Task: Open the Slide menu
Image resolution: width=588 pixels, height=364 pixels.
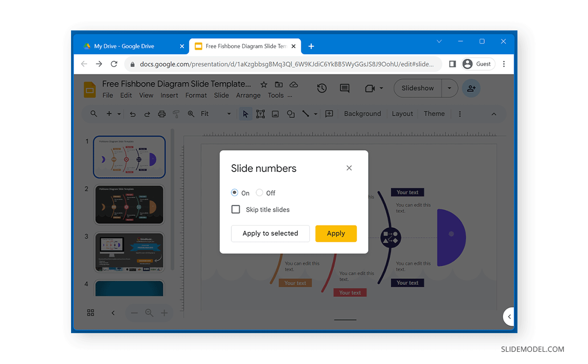Action: (221, 96)
